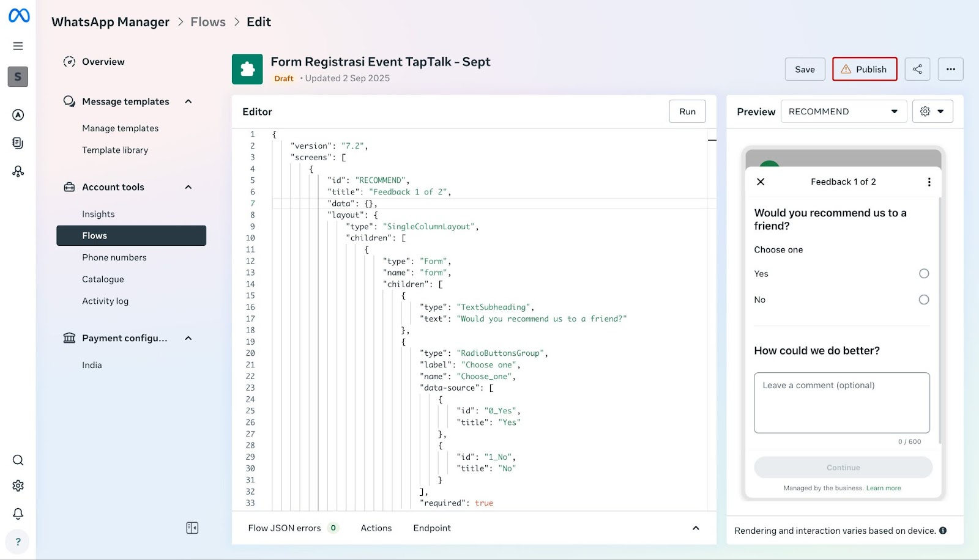Open Template library
Image resolution: width=979 pixels, height=560 pixels.
115,150
